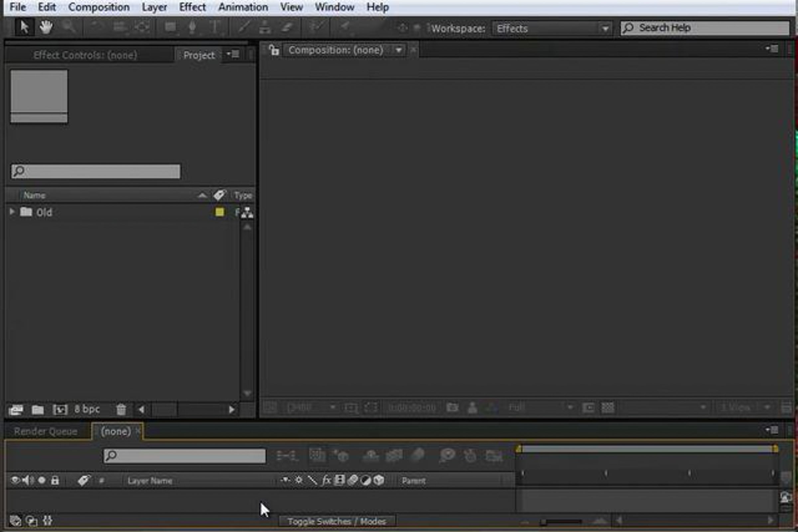Viewport: 798px width, 532px height.
Task: Select the Rotation tool
Action: (96, 27)
